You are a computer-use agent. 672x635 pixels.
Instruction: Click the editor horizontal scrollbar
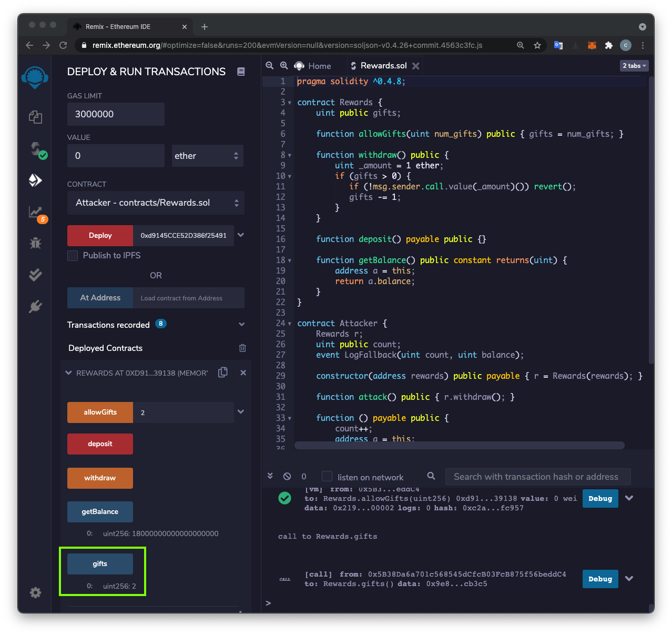[x=459, y=445]
